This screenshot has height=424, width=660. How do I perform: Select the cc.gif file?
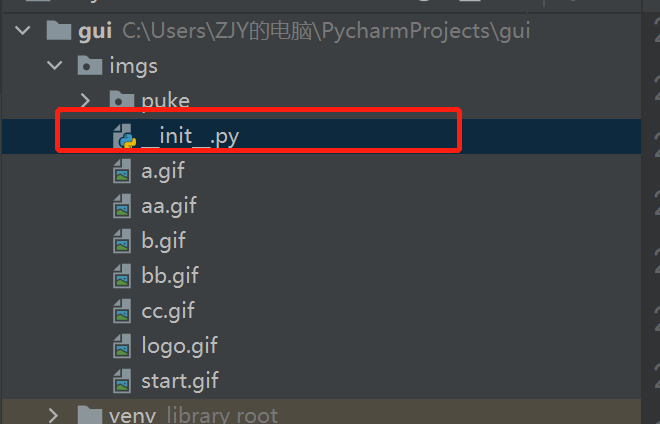tap(168, 311)
